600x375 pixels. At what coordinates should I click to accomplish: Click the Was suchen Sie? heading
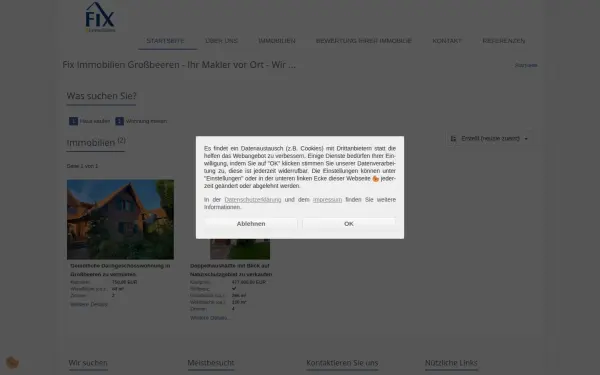click(x=101, y=96)
